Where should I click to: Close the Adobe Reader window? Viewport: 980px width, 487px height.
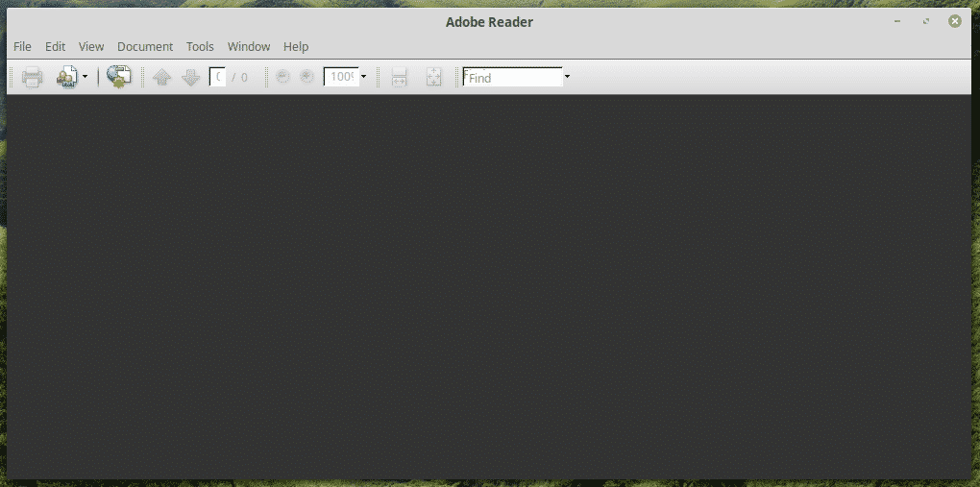pos(955,21)
